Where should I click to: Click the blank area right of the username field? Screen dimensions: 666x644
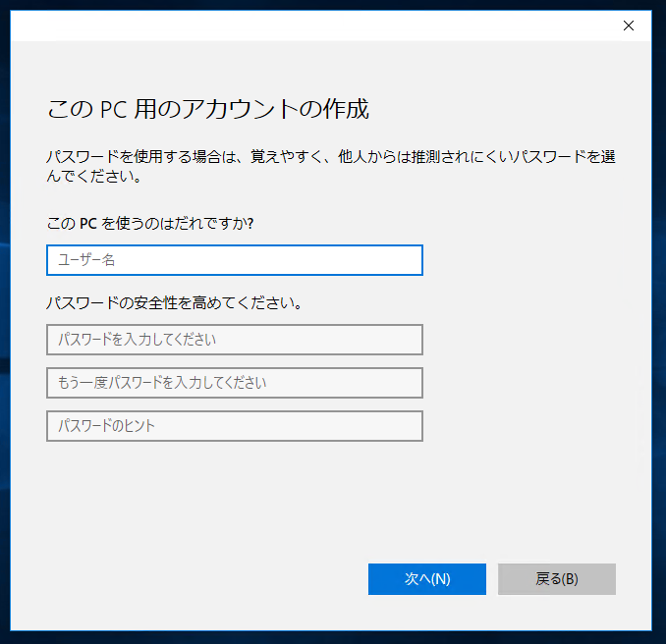530,260
